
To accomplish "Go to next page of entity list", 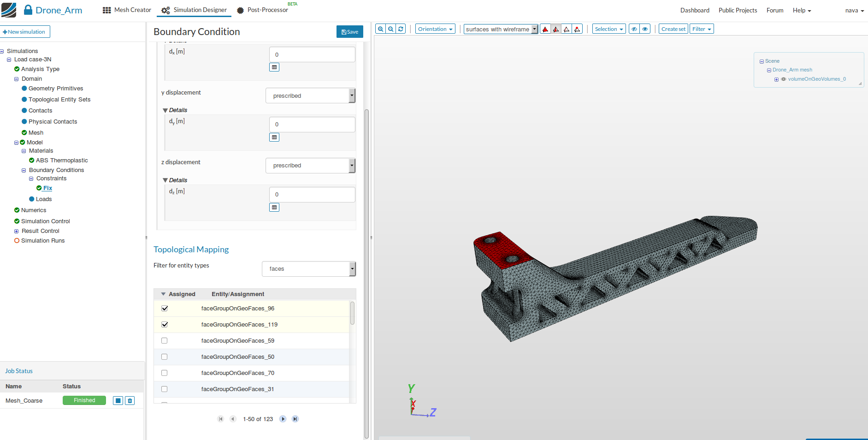I will tap(283, 419).
